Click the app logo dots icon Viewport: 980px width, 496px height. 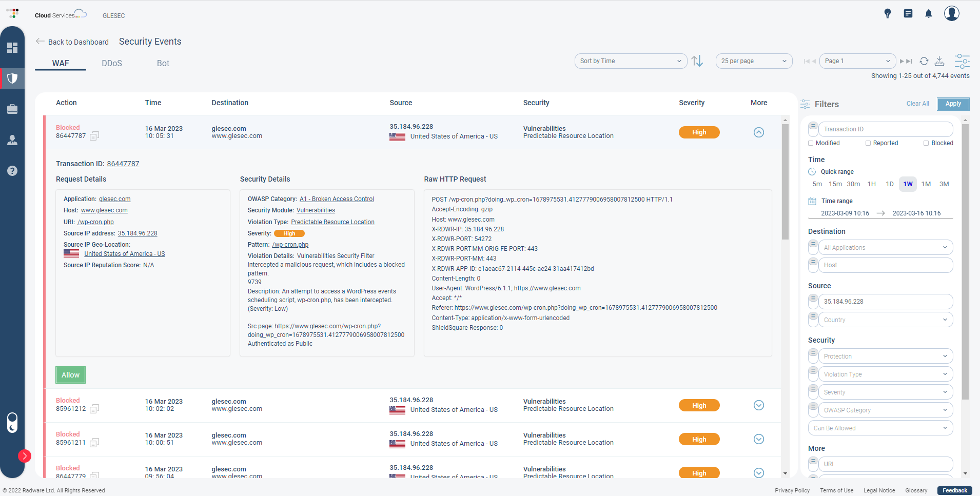[x=13, y=13]
